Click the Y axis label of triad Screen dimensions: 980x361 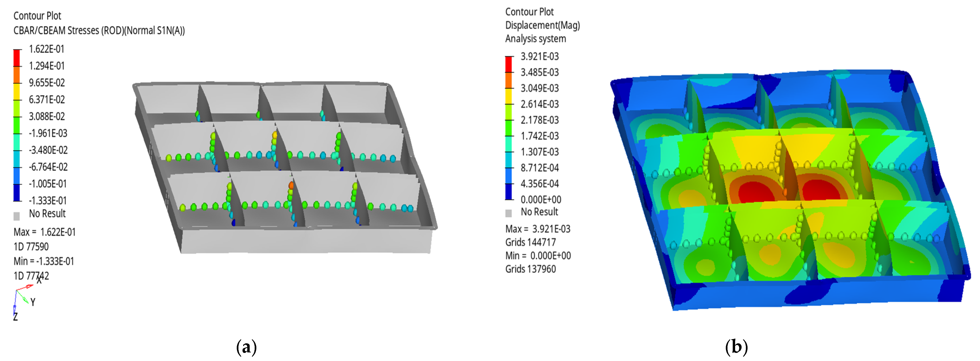pos(33,302)
